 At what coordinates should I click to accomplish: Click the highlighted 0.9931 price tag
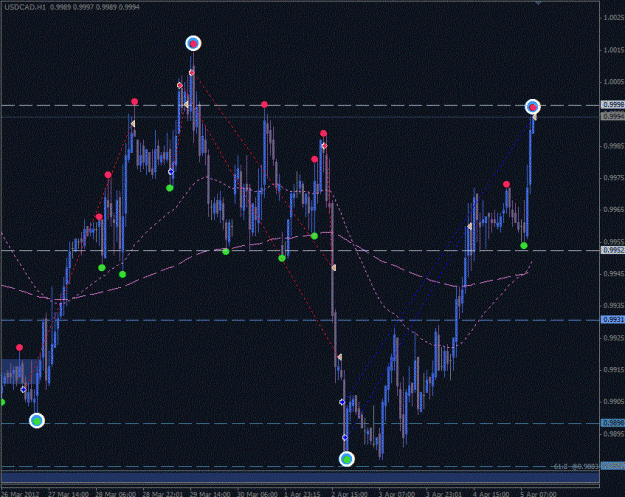[613, 320]
